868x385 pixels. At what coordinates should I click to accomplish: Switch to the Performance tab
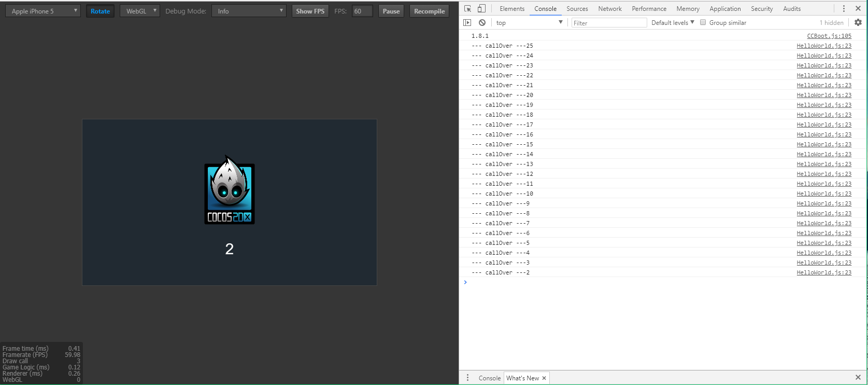click(x=649, y=9)
